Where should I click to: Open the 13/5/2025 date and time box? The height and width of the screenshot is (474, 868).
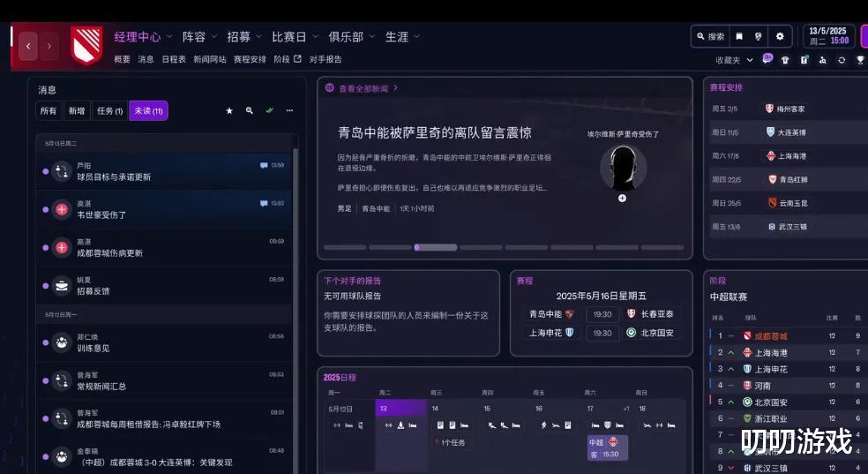pyautogui.click(x=828, y=36)
